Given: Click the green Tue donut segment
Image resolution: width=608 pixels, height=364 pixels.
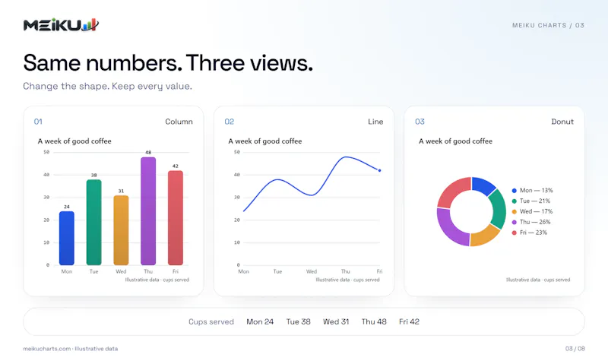Looking at the screenshot, I should coord(499,209).
